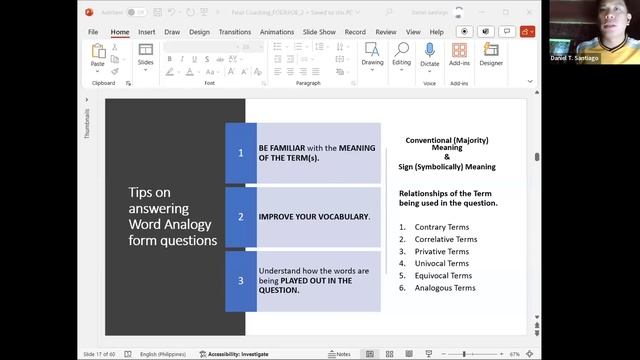Collapse the ribbon with the chevron
640x360 pixels.
tap(530, 81)
